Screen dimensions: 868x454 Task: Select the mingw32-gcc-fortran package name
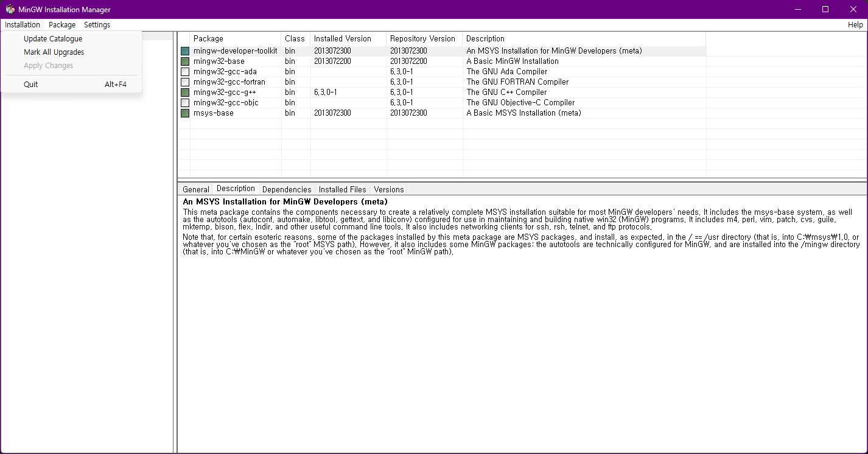point(229,82)
